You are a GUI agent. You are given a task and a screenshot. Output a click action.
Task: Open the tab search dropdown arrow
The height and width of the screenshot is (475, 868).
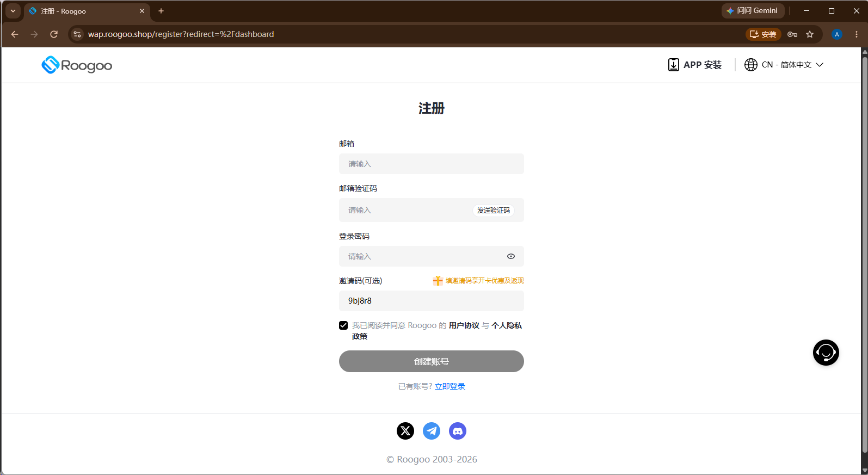click(x=13, y=11)
